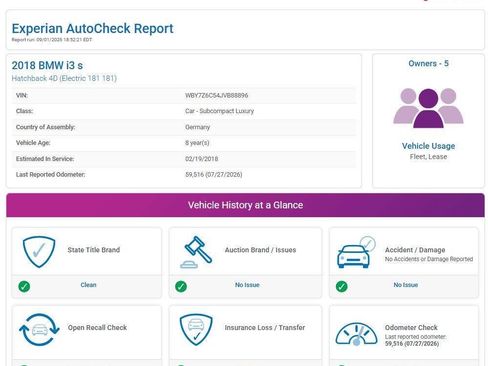Click the Insurance Loss shield car icon
The width and height of the screenshot is (488, 366).
coord(196,329)
